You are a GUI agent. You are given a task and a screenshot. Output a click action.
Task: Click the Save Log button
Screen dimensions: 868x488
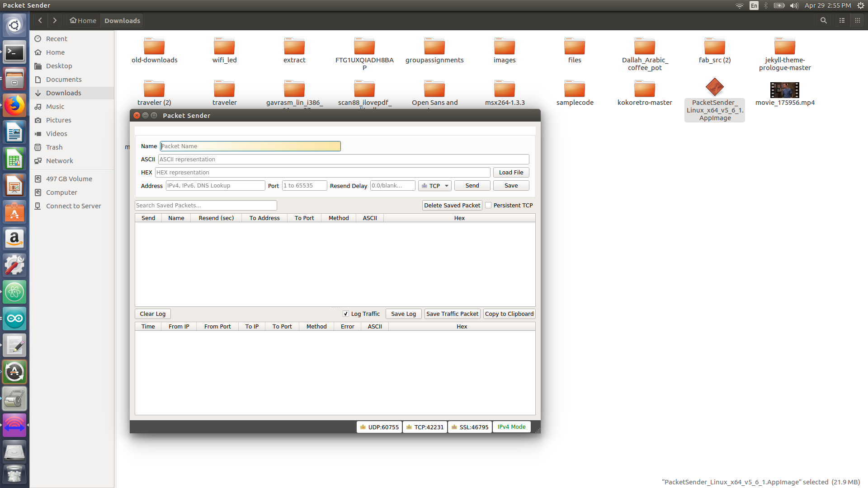pyautogui.click(x=403, y=314)
